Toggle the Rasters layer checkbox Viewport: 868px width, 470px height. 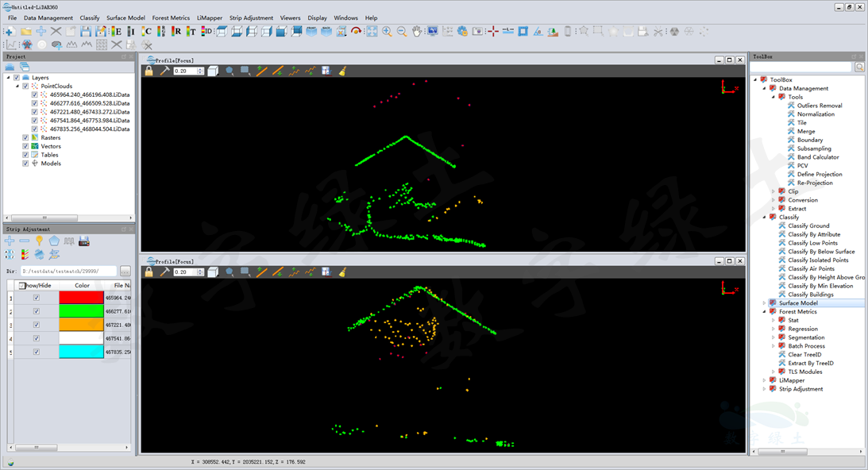(x=25, y=137)
